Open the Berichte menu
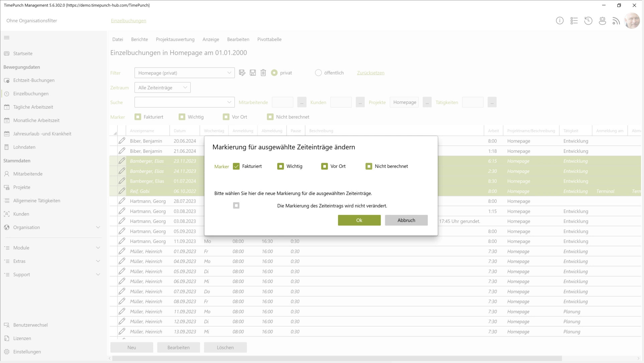Screen dimensions: 644x363 [x=139, y=39]
